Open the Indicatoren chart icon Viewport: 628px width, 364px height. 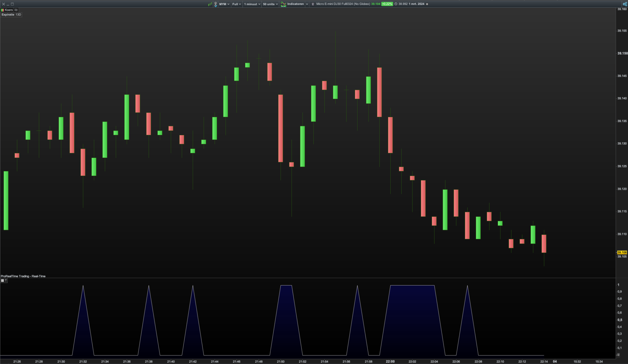[x=283, y=4]
